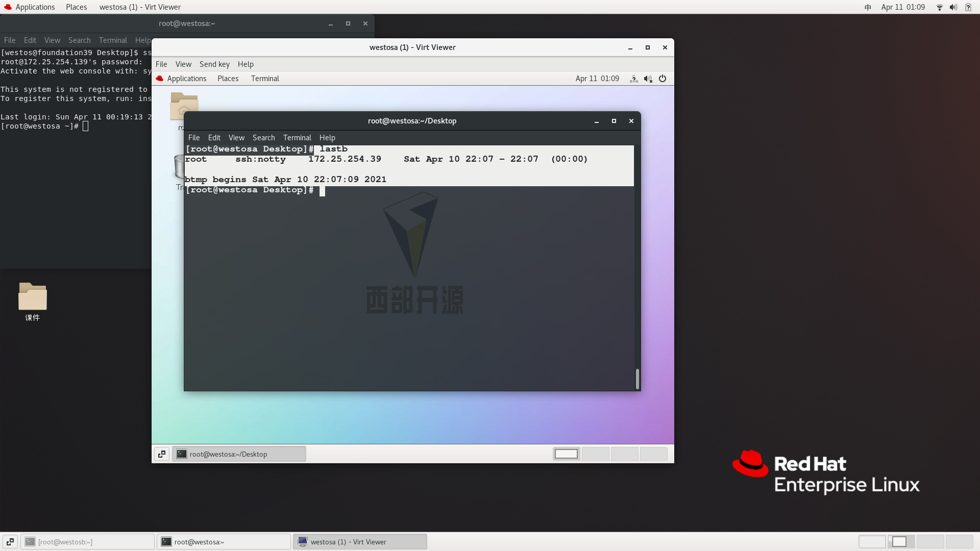Click the Send key menu in Virt Viewer
The height and width of the screenshot is (551, 980).
pyautogui.click(x=214, y=63)
